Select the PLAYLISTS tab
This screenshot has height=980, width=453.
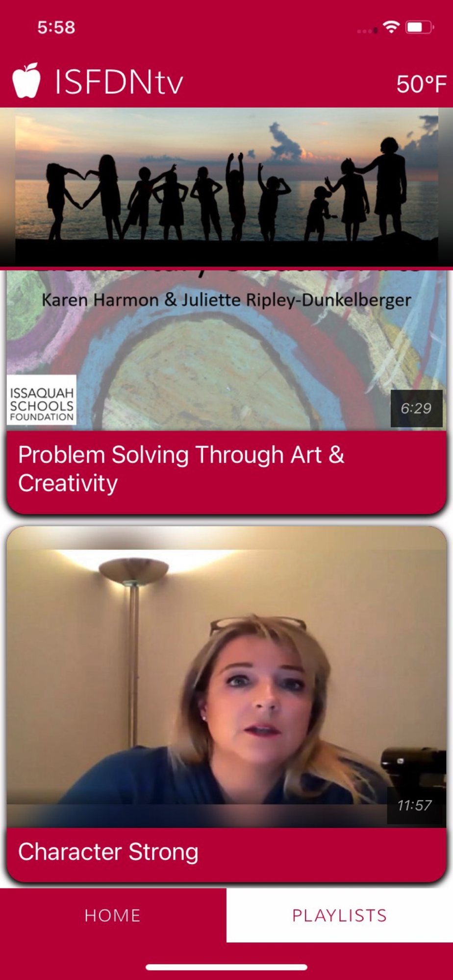coord(340,915)
